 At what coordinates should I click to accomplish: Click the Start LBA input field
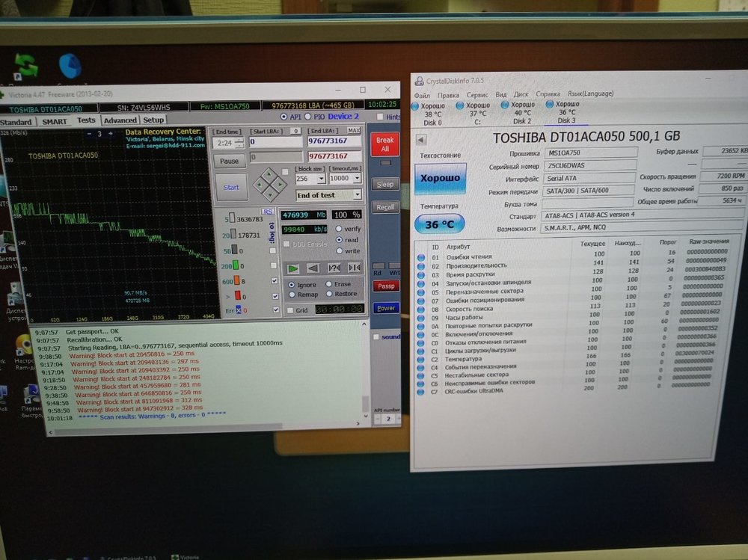[x=275, y=141]
